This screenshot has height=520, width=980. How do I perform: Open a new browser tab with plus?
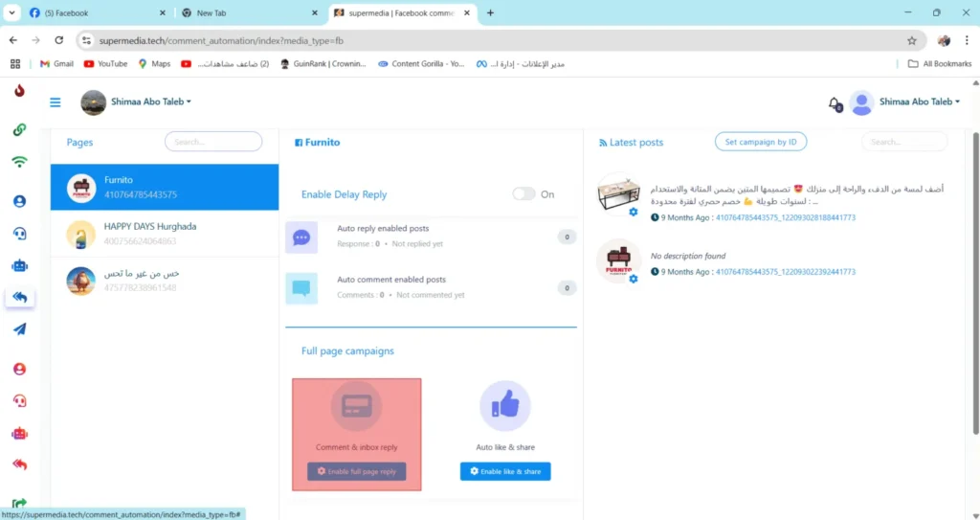pyautogui.click(x=490, y=12)
